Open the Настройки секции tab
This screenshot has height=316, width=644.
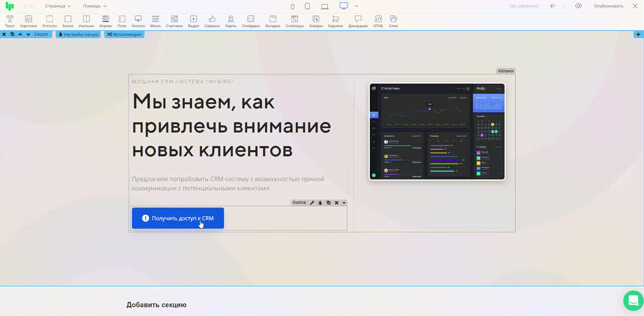(78, 34)
